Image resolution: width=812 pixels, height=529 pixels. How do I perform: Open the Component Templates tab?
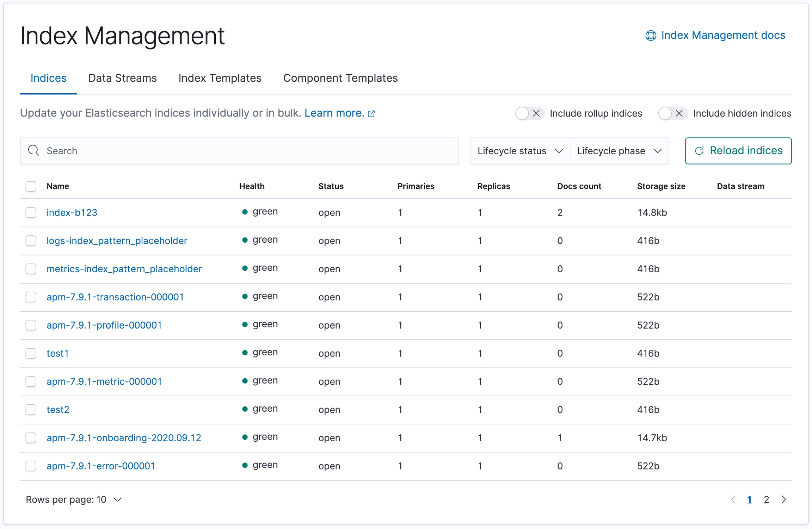coord(340,78)
